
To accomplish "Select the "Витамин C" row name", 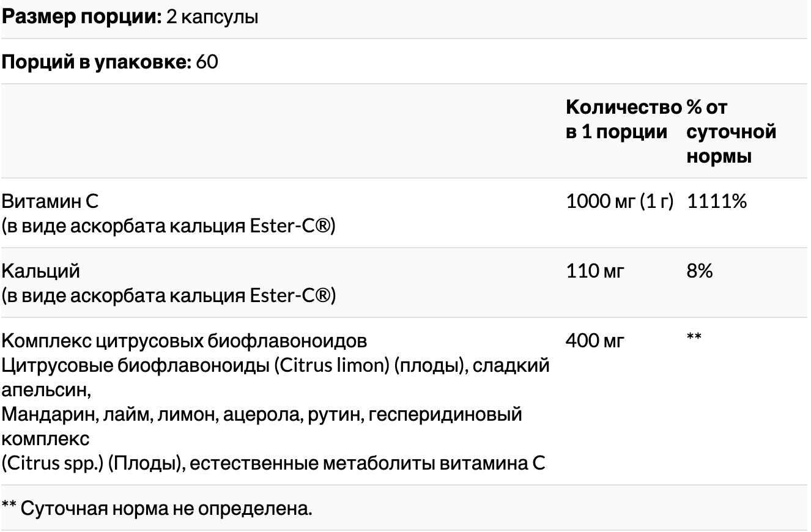I will (x=50, y=201).
